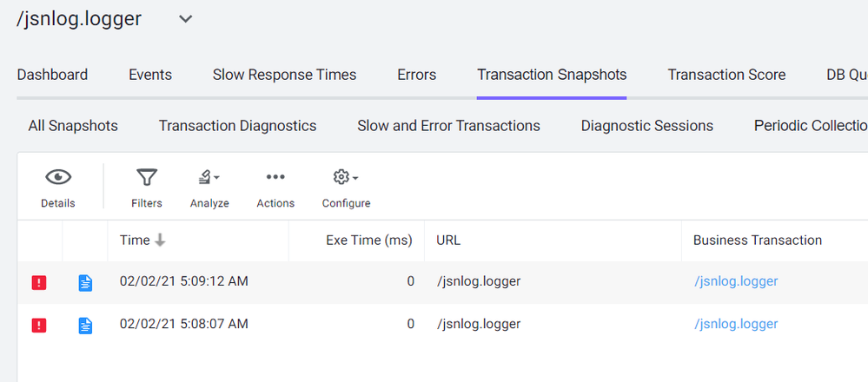The width and height of the screenshot is (868, 382).
Task: Go to the Errors tab
Action: [416, 75]
